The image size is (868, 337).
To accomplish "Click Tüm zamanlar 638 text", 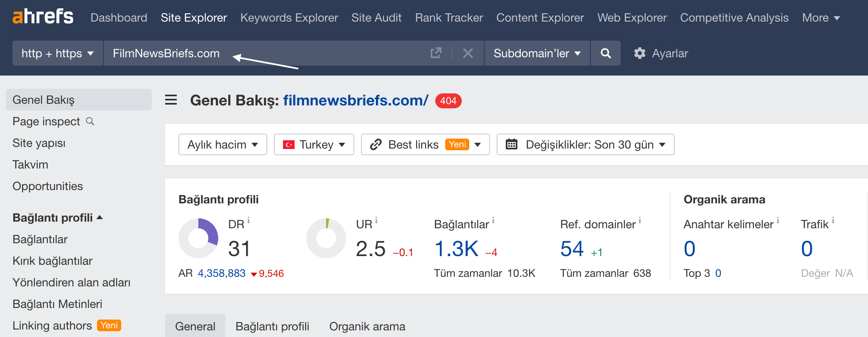I will coord(605,273).
